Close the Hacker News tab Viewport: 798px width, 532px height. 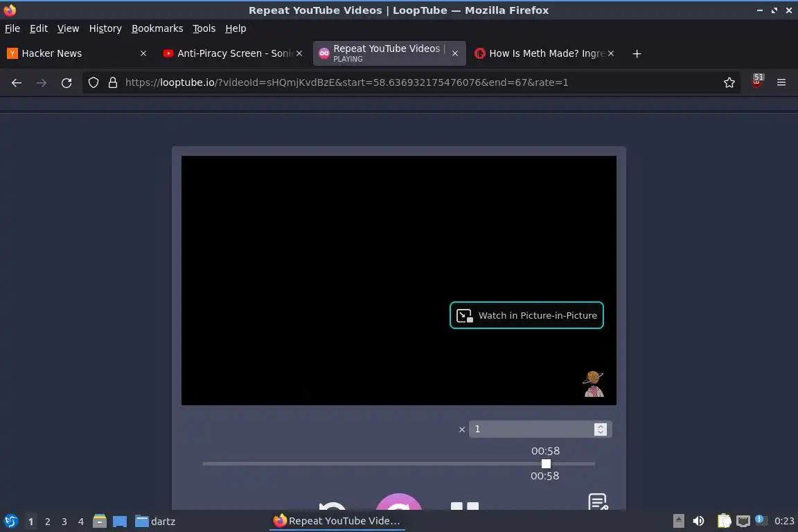143,53
